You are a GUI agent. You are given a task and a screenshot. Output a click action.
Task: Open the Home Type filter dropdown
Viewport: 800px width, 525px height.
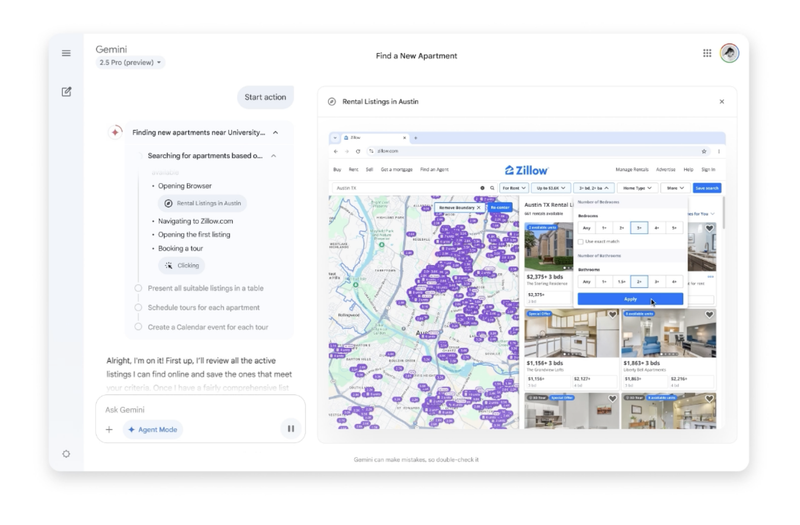click(637, 188)
